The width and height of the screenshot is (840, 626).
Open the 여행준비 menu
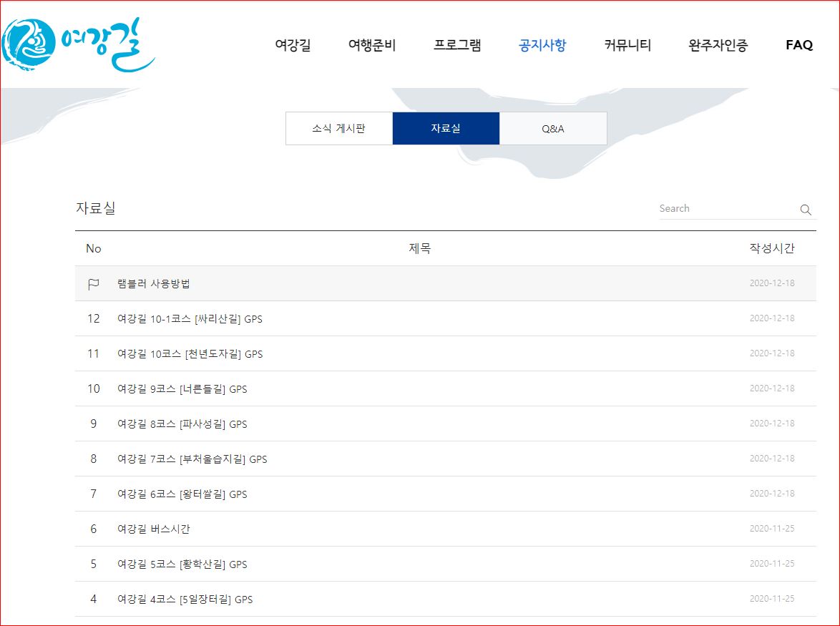pos(372,45)
